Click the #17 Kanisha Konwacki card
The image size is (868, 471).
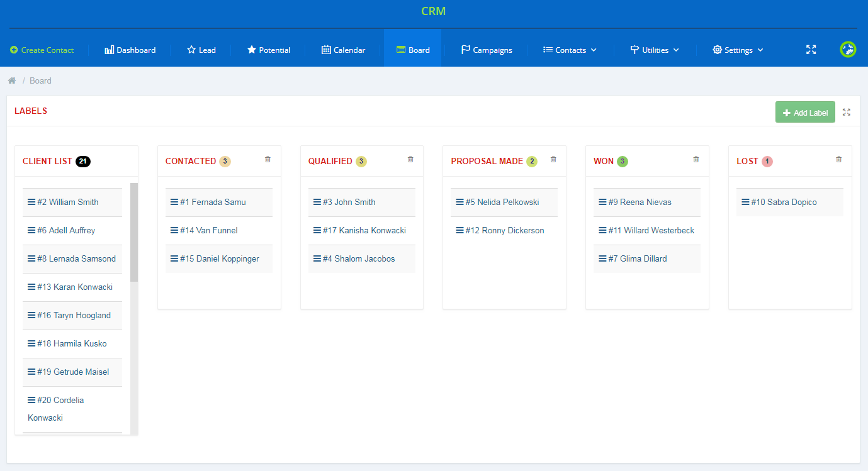point(362,230)
